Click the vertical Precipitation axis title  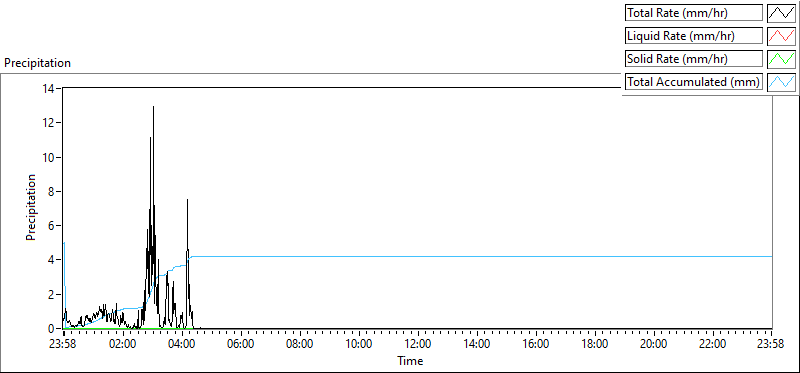(x=31, y=207)
